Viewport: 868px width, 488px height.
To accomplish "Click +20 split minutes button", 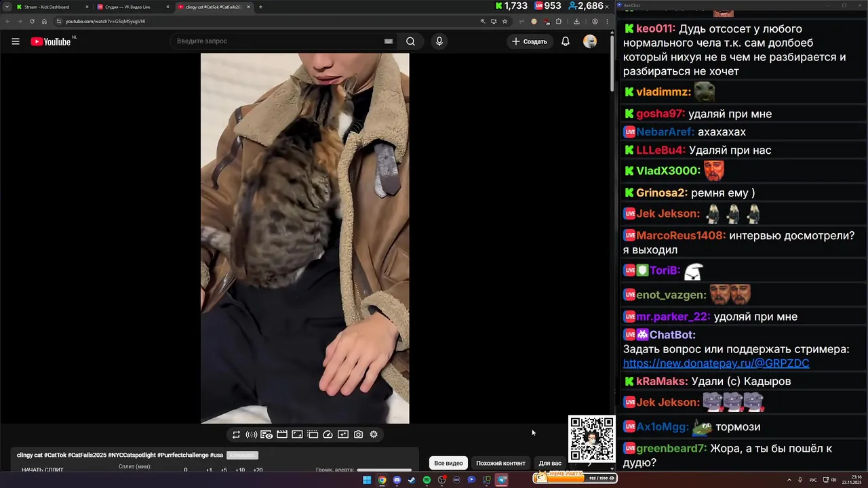I will (x=258, y=470).
